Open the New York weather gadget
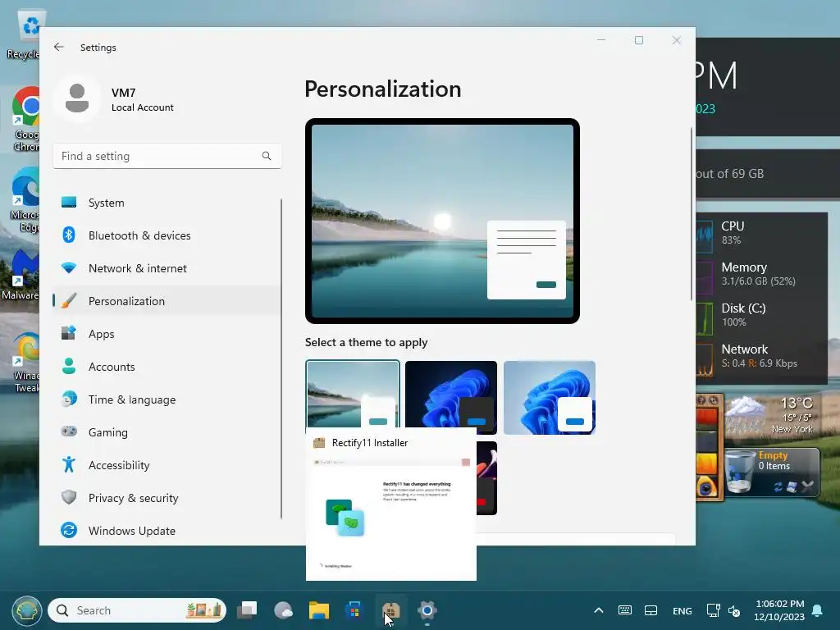This screenshot has height=630, width=840. 771,416
